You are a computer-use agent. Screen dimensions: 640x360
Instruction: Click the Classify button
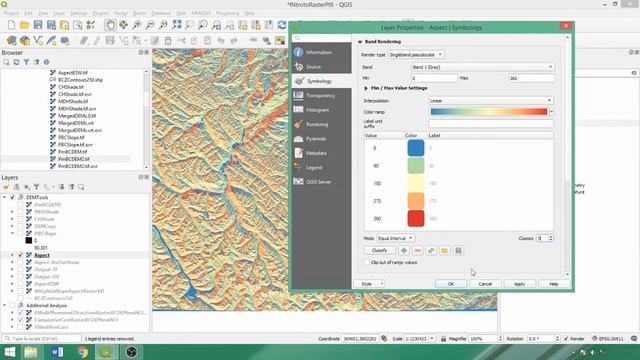380,251
